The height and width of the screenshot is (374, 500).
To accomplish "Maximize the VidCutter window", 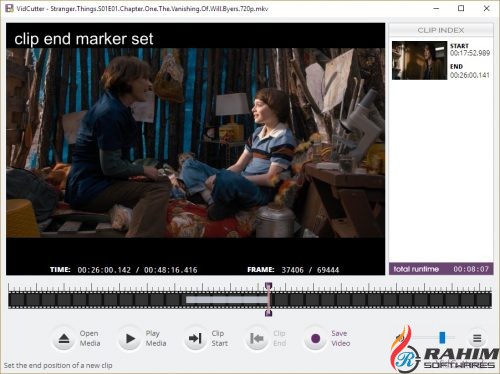I will (x=461, y=8).
